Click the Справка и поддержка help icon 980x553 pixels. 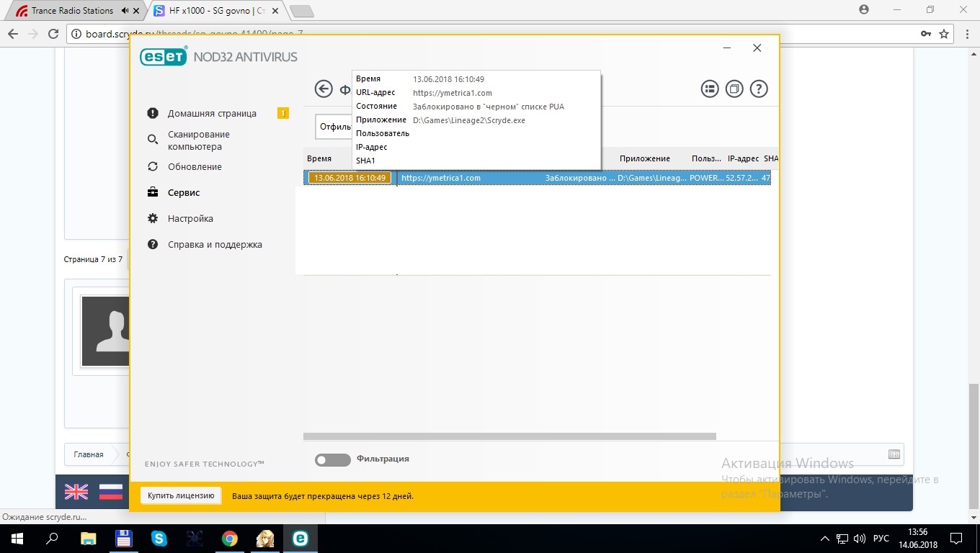(153, 244)
